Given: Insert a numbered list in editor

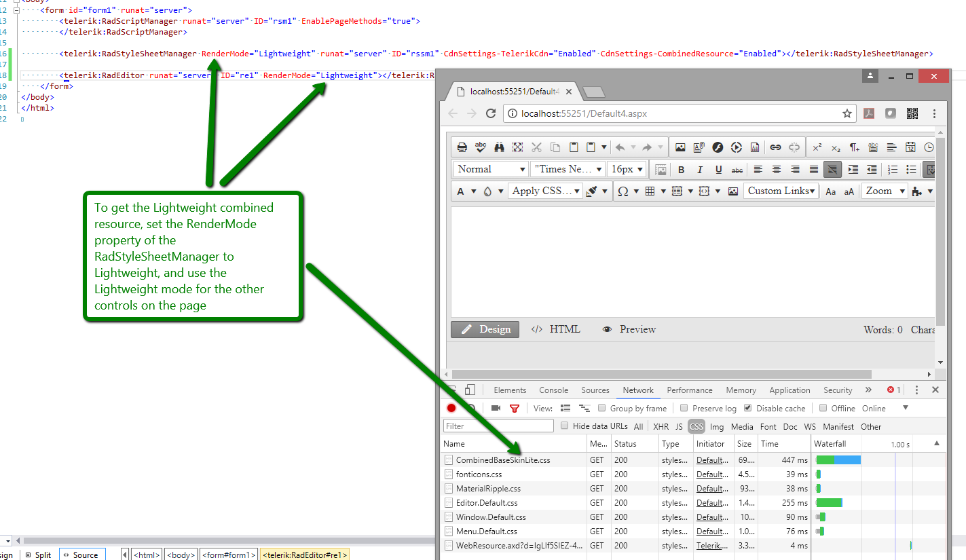Looking at the screenshot, I should tap(893, 170).
